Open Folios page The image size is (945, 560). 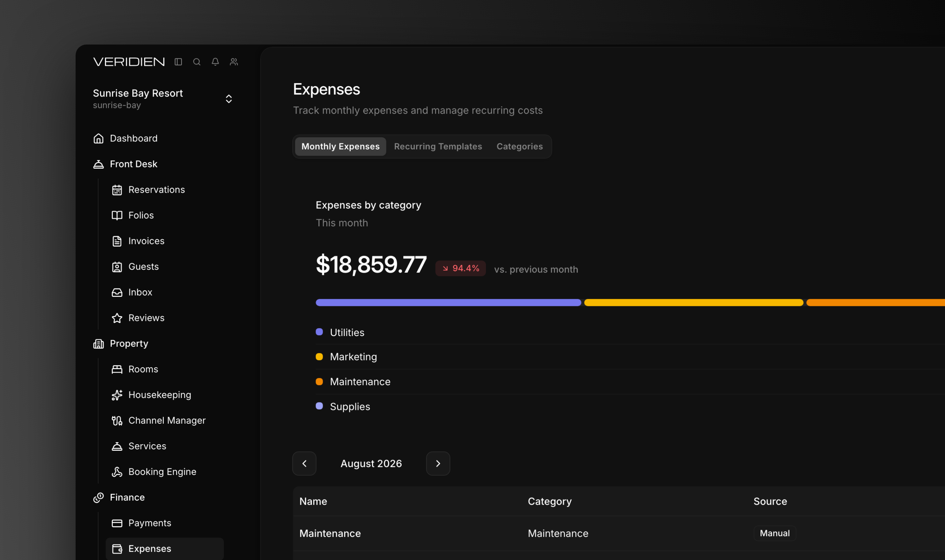coord(141,216)
